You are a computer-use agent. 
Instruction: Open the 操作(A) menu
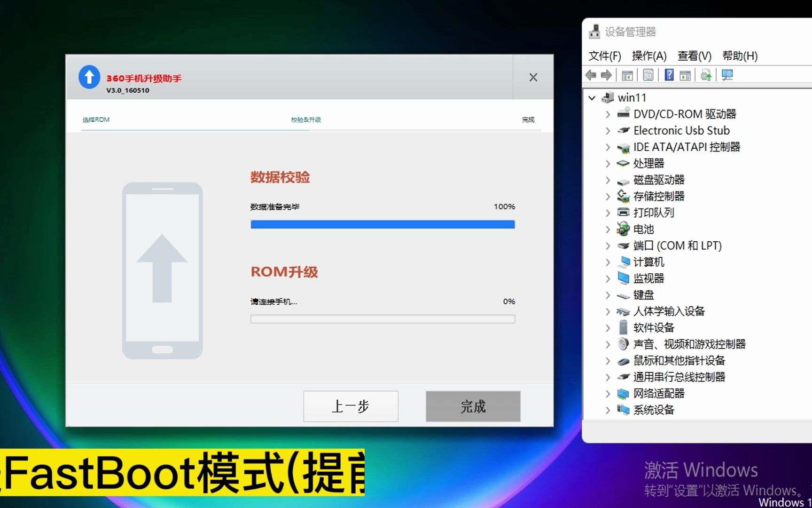(649, 56)
